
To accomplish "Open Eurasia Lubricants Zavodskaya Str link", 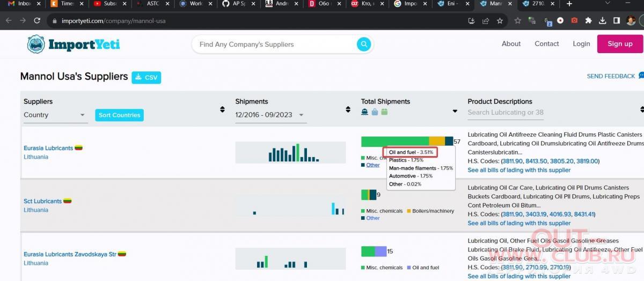I will pos(70,254).
